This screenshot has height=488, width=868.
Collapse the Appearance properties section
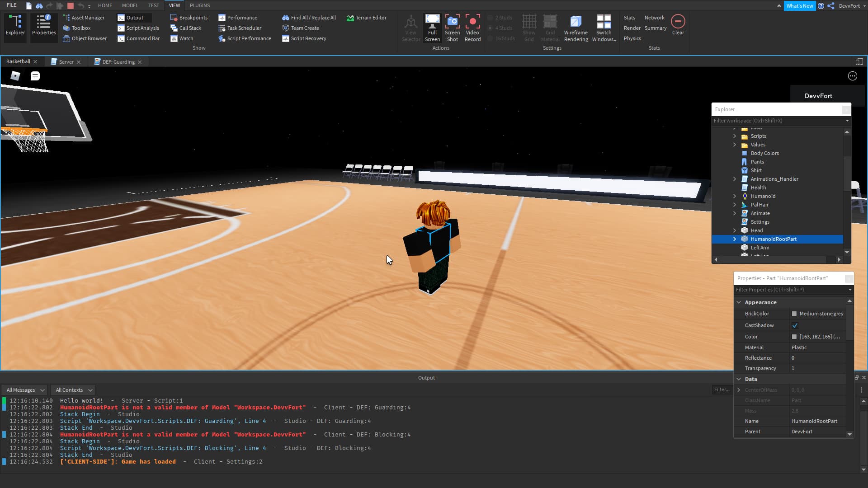(x=739, y=302)
